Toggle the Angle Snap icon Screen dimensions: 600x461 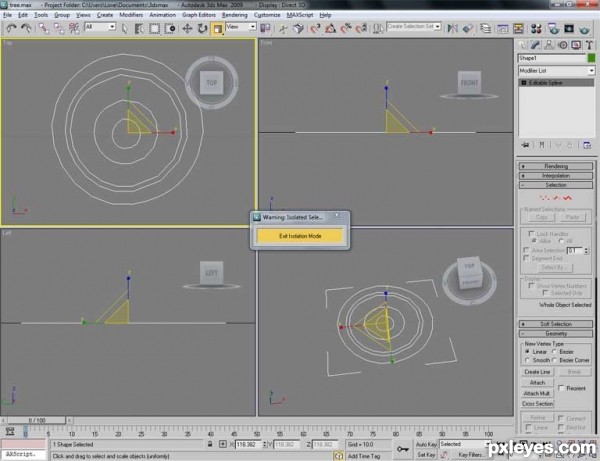[x=330, y=29]
